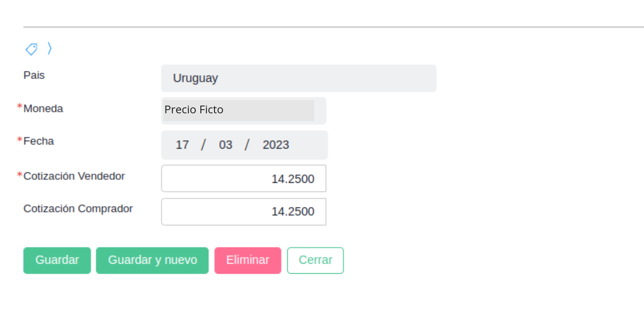Select the year value 2023 in Fecha

point(275,145)
